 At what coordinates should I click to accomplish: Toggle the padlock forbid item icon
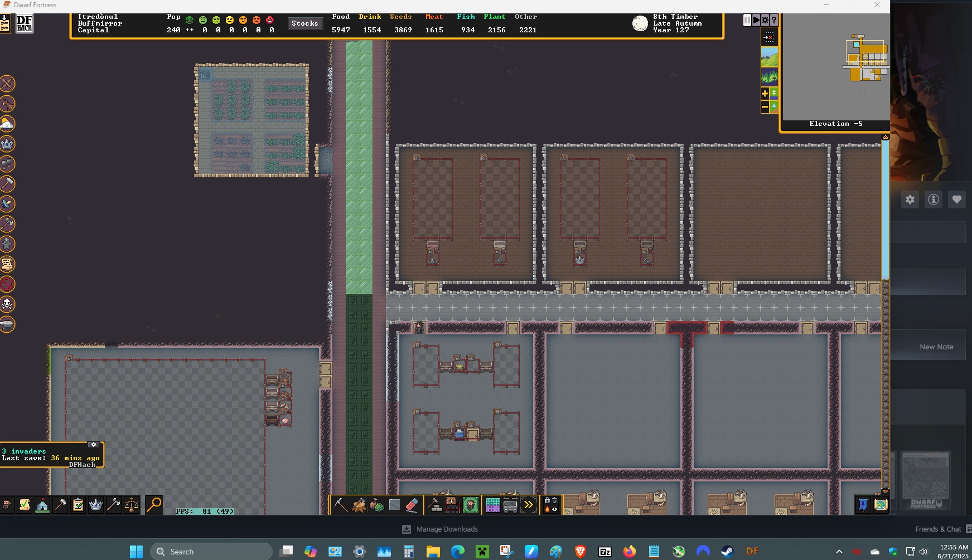point(547,500)
